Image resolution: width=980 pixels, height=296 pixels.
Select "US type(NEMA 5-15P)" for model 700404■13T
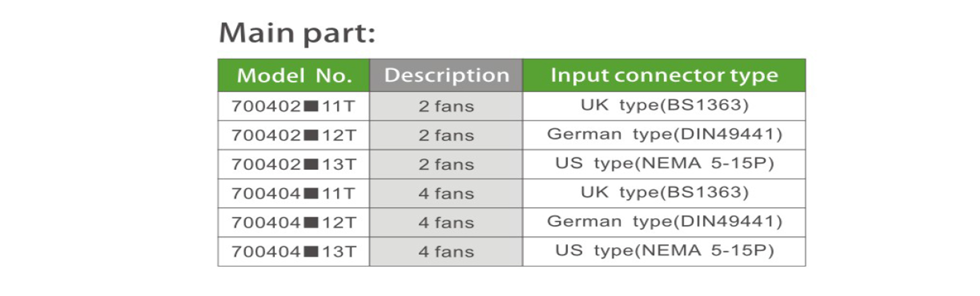[x=664, y=251]
